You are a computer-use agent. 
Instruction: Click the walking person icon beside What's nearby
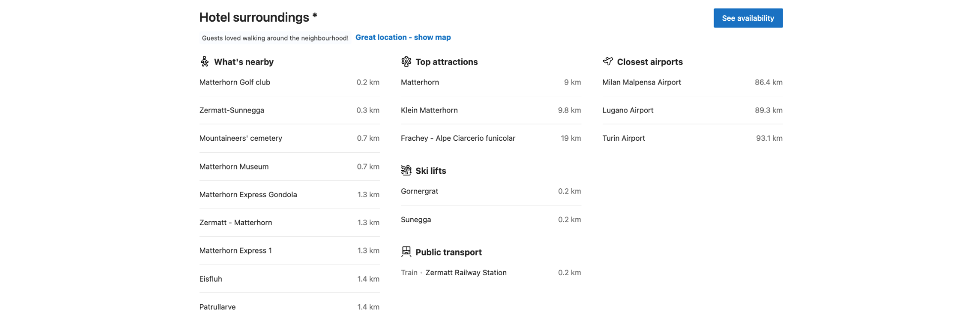click(x=205, y=62)
